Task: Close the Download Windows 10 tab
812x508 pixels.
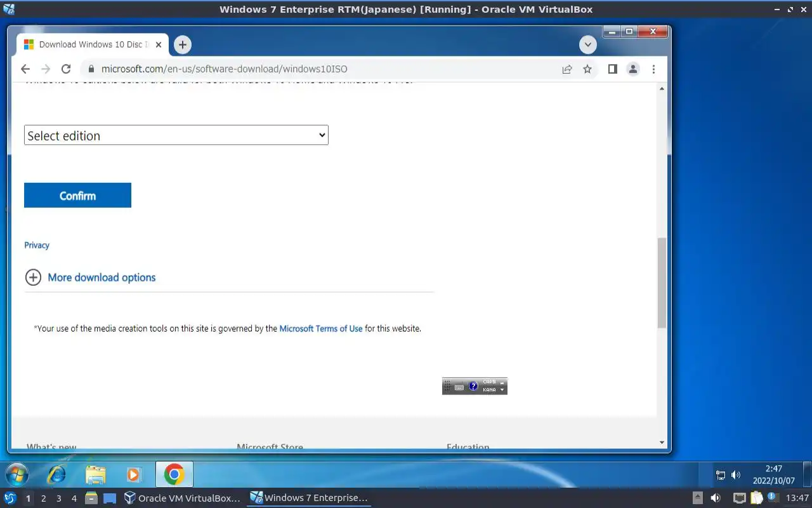Action: pos(159,44)
